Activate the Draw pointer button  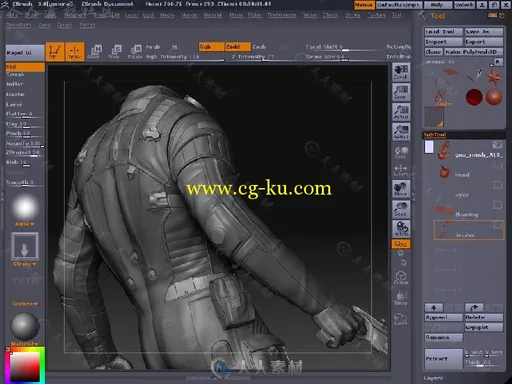click(75, 52)
